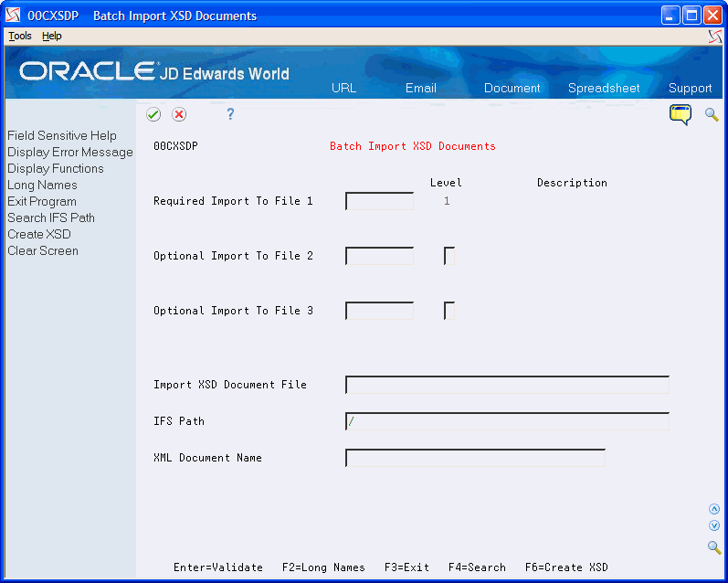Viewport: 728px width, 583px height.
Task: Open the Help menu
Action: coord(51,36)
